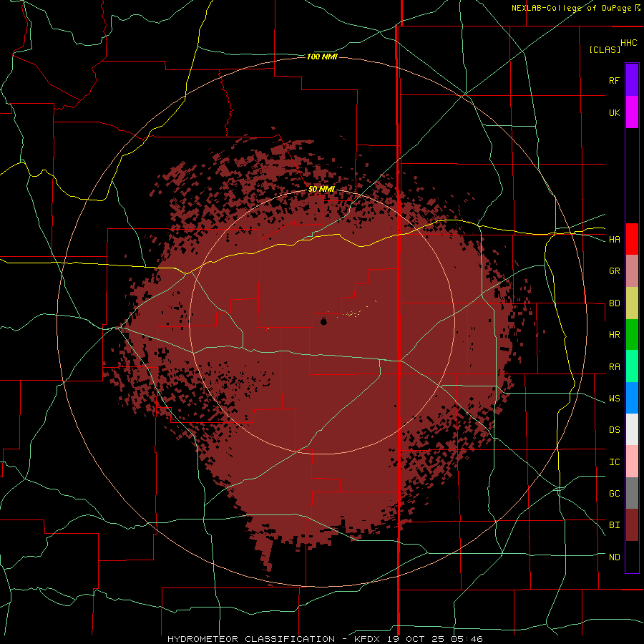Click the HA red legend swatch
This screenshot has width=644, height=644.
tap(632, 239)
